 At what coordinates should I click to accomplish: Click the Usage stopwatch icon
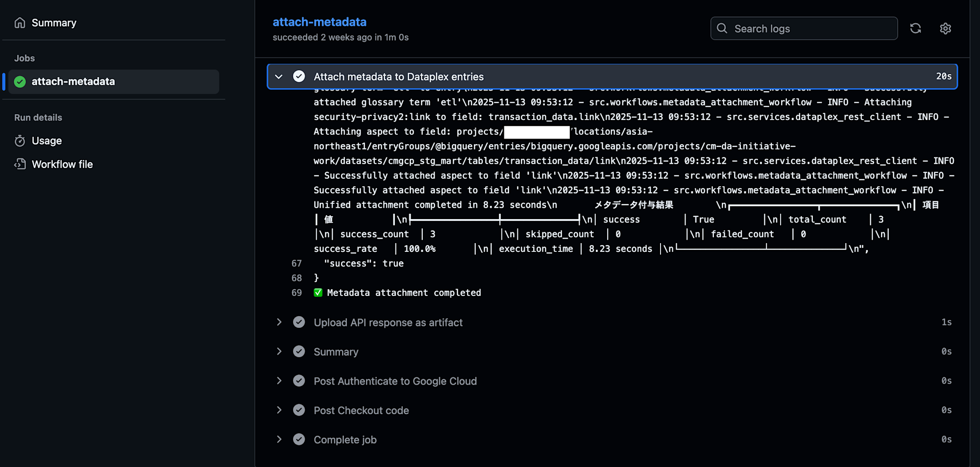pos(20,141)
